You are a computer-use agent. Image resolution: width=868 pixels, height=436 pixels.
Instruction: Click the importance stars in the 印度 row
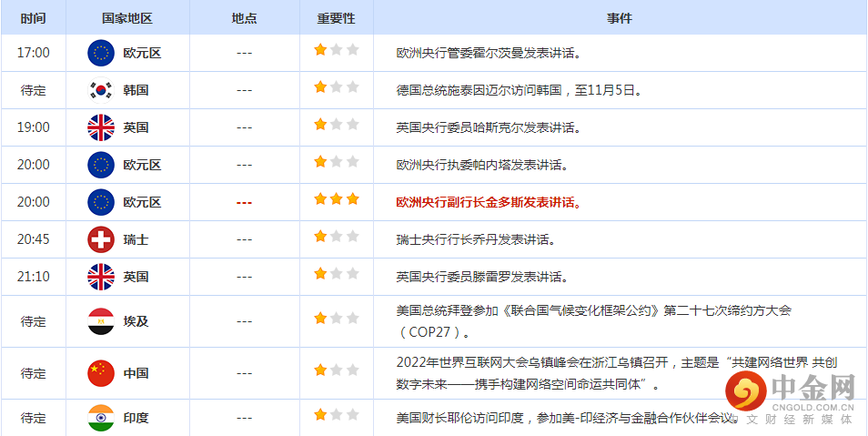pyautogui.click(x=337, y=414)
